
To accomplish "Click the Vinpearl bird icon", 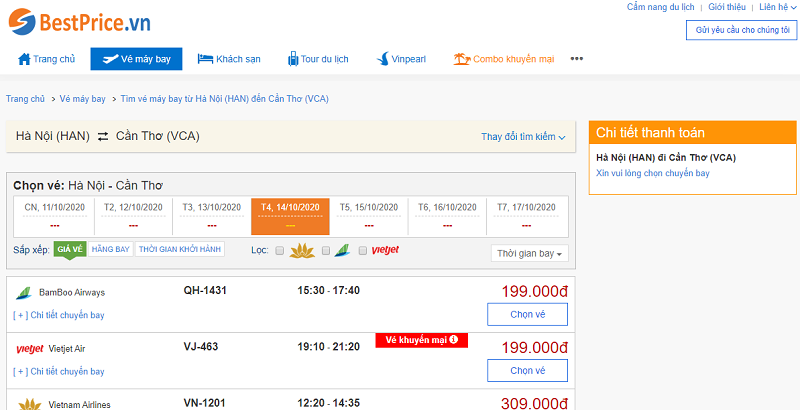I will click(383, 59).
